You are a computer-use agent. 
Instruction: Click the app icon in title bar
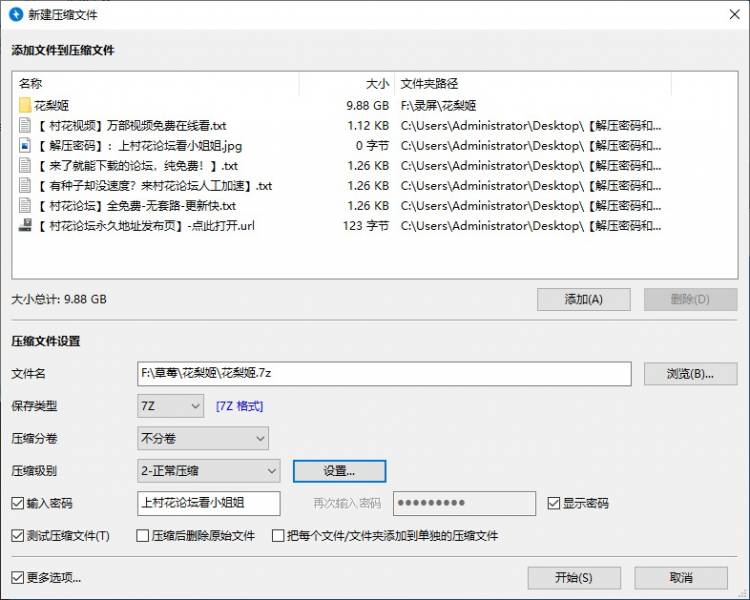pos(16,14)
